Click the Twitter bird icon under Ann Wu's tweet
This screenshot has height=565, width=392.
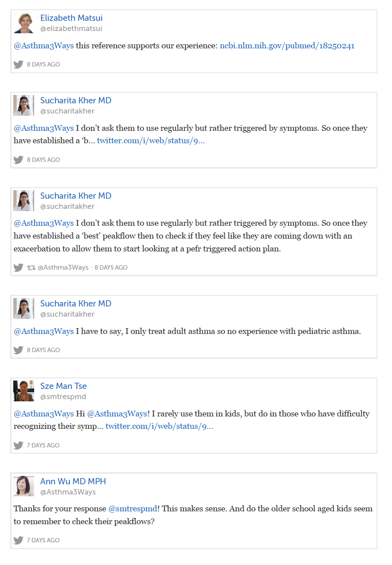tap(18, 540)
